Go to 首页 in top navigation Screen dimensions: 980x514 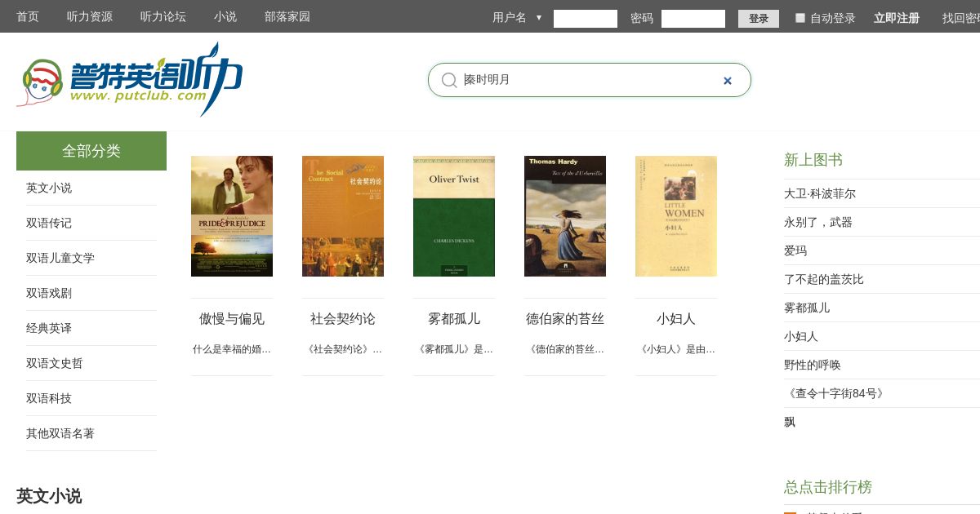point(28,16)
